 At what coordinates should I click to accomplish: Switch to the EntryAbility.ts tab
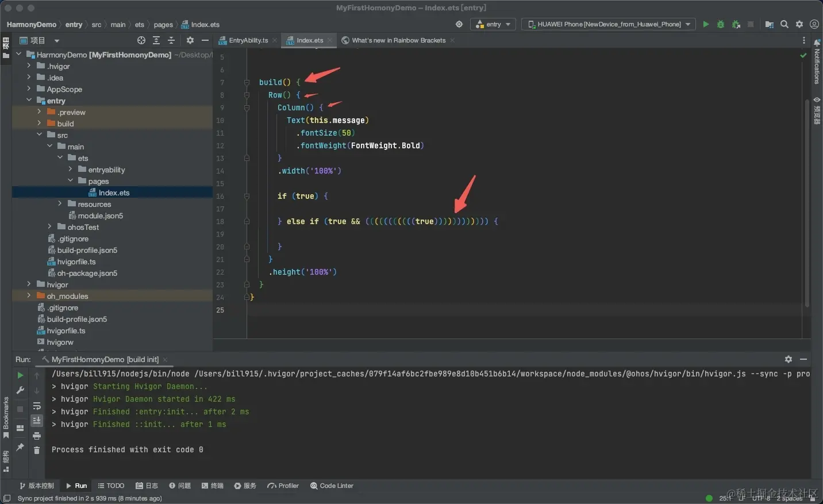[x=248, y=40]
